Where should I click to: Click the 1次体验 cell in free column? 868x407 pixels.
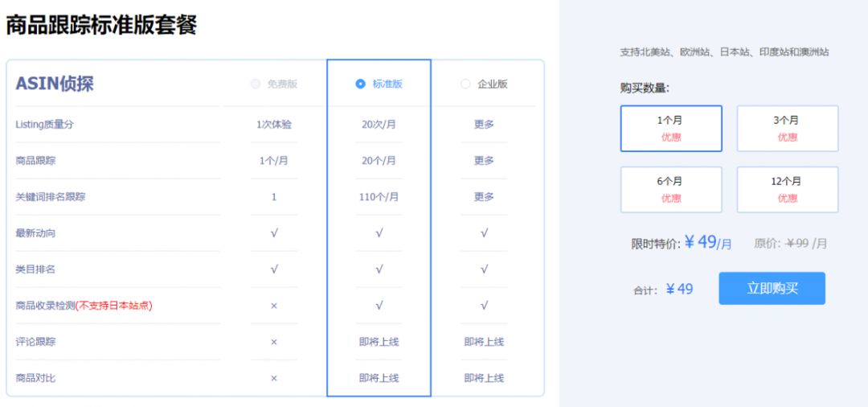274,125
